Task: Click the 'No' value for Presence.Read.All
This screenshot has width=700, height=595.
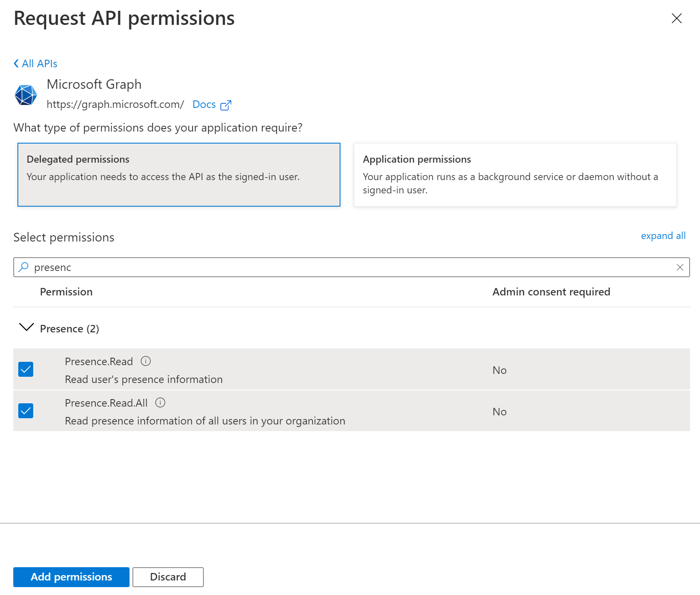Action: [x=499, y=412]
